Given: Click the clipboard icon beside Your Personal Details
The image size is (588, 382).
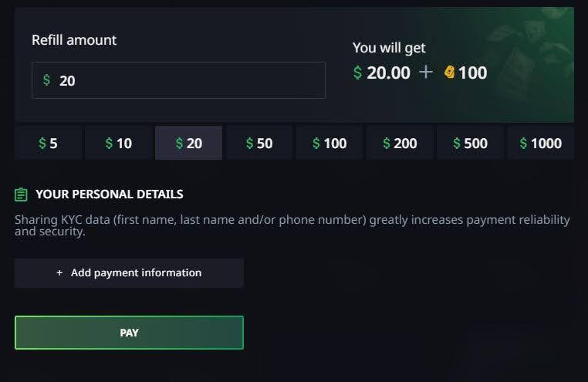Looking at the screenshot, I should click(x=21, y=194).
